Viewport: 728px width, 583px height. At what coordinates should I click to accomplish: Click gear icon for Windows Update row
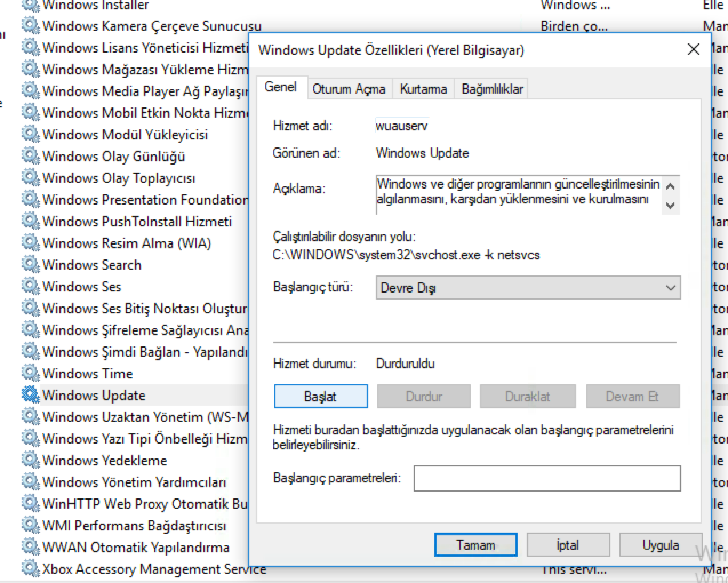tap(30, 395)
